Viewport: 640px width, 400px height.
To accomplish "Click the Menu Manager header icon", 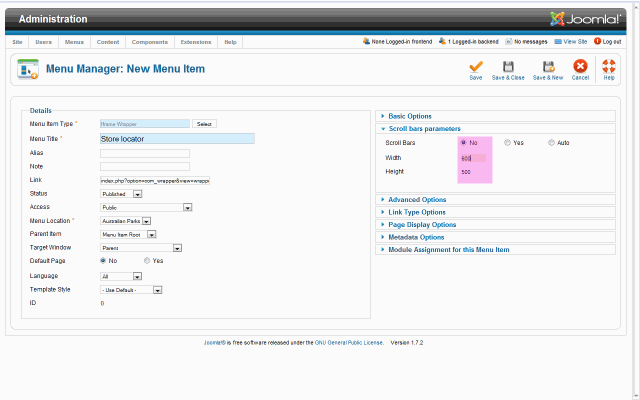I will click(27, 70).
